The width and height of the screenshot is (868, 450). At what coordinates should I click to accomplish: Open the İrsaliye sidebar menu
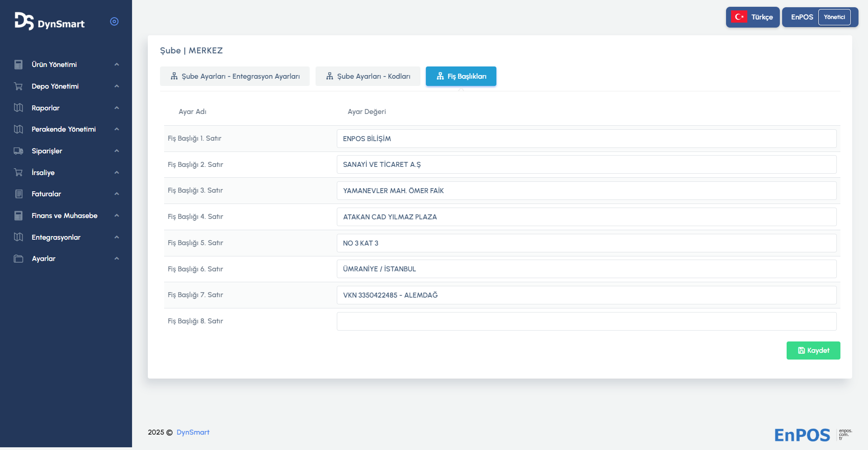[x=43, y=173]
